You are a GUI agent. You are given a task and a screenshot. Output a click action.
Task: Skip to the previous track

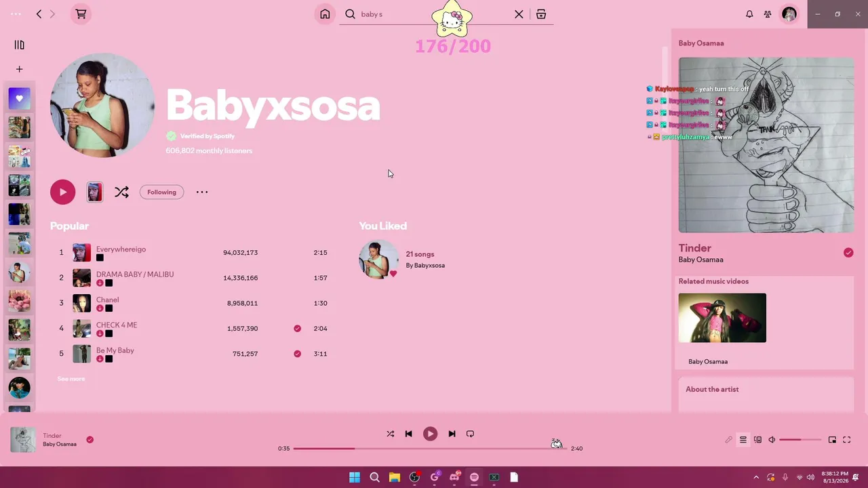click(408, 434)
